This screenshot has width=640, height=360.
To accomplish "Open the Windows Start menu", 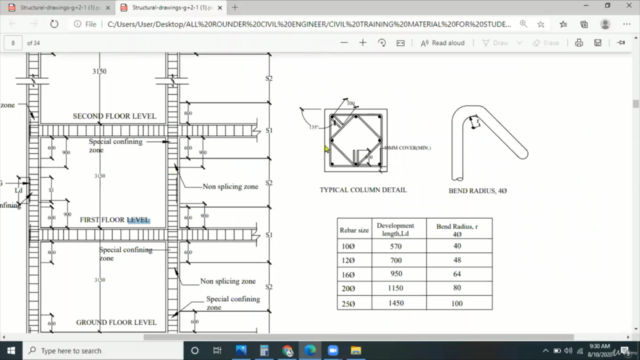I will 11,351.
